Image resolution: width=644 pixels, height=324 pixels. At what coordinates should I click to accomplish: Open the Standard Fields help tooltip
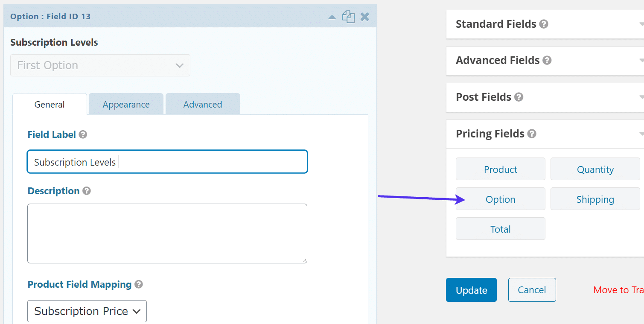(544, 24)
